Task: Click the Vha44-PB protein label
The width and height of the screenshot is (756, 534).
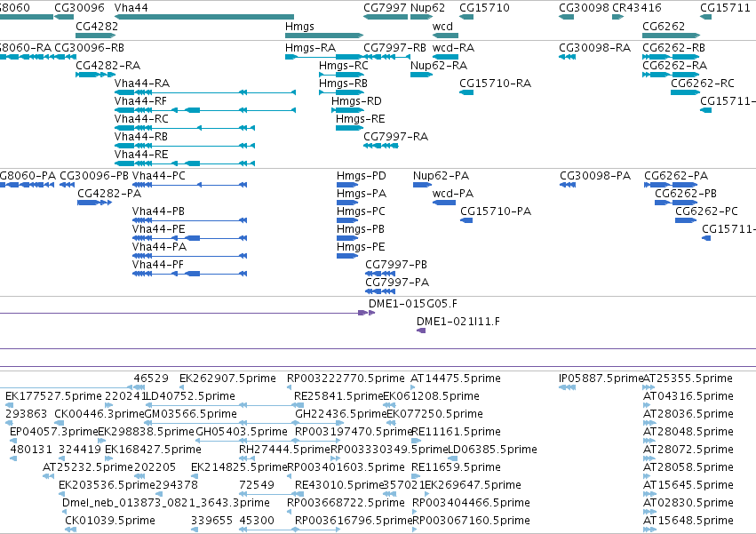Action: coord(158,211)
